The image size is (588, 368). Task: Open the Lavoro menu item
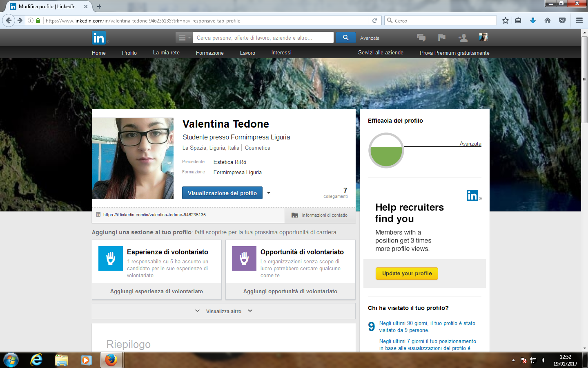(x=247, y=53)
